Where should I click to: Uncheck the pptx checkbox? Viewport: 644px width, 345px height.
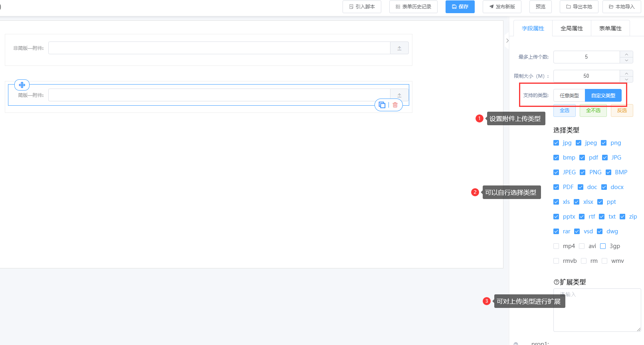556,217
